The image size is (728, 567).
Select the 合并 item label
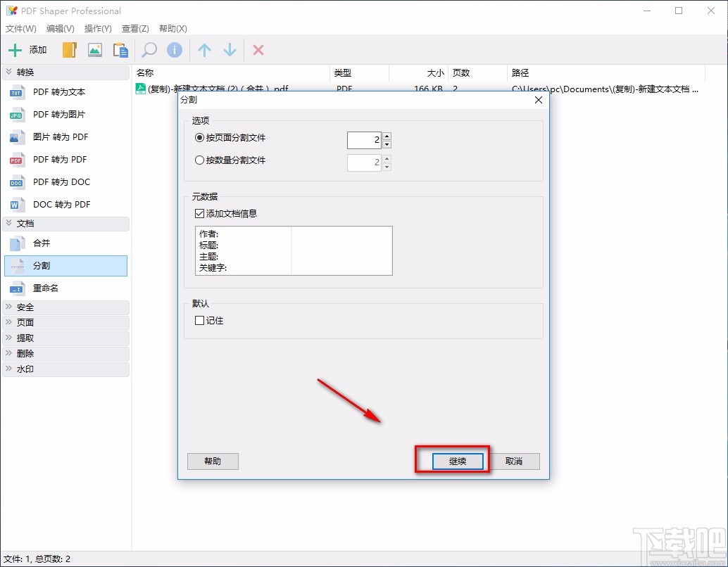[42, 243]
